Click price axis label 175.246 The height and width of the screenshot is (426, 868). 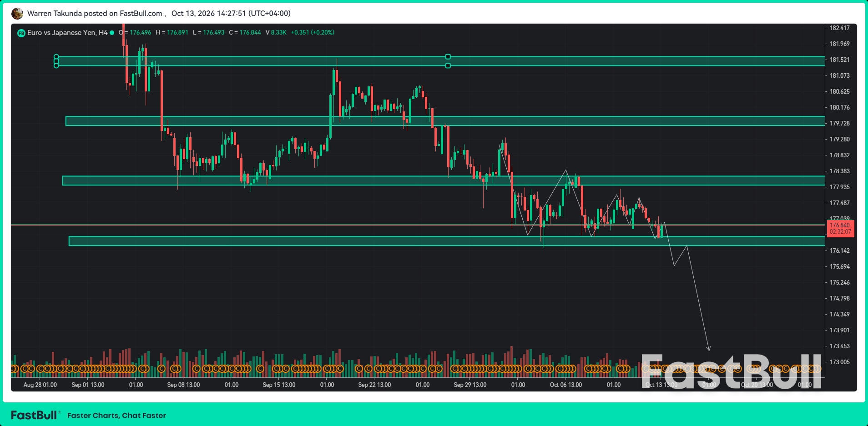click(x=840, y=283)
